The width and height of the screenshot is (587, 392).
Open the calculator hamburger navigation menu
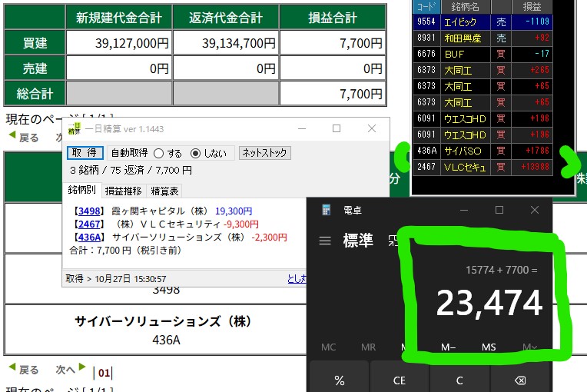325,241
